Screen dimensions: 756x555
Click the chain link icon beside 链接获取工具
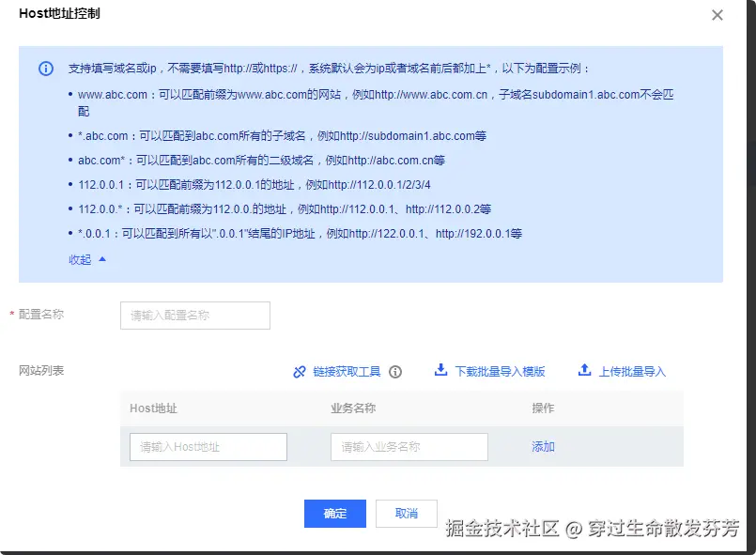[300, 371]
